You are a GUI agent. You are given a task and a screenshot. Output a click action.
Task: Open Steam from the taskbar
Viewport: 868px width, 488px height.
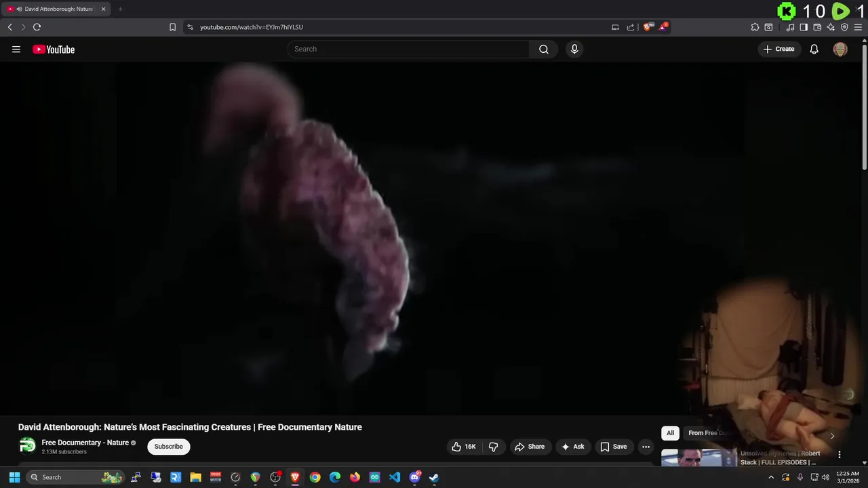434,477
